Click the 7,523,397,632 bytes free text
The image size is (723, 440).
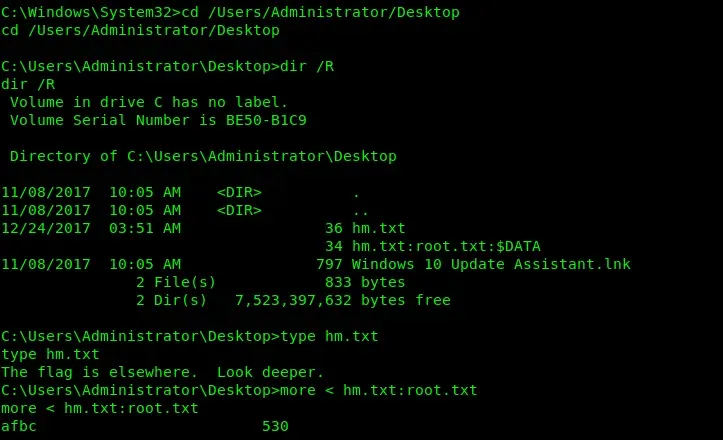click(342, 300)
